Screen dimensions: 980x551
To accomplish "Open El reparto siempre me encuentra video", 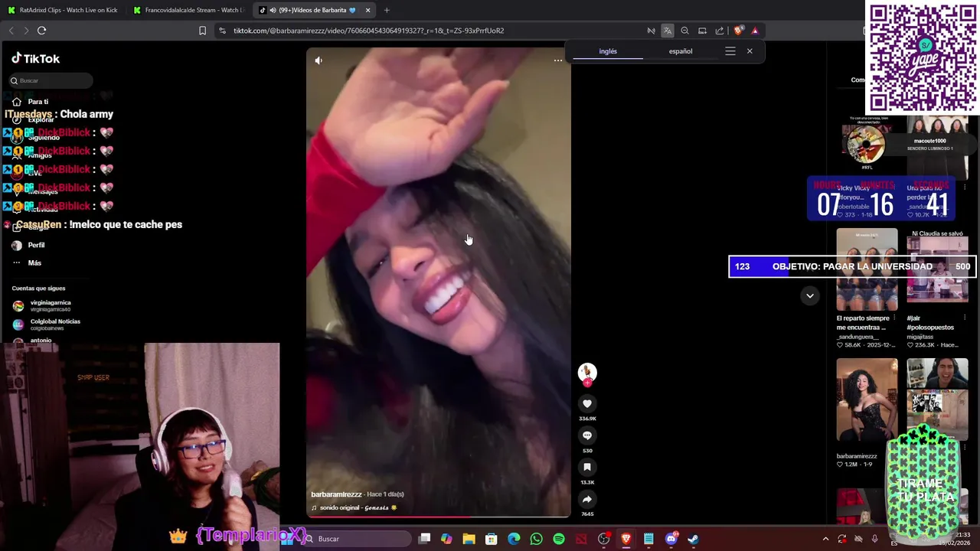I will [x=867, y=269].
